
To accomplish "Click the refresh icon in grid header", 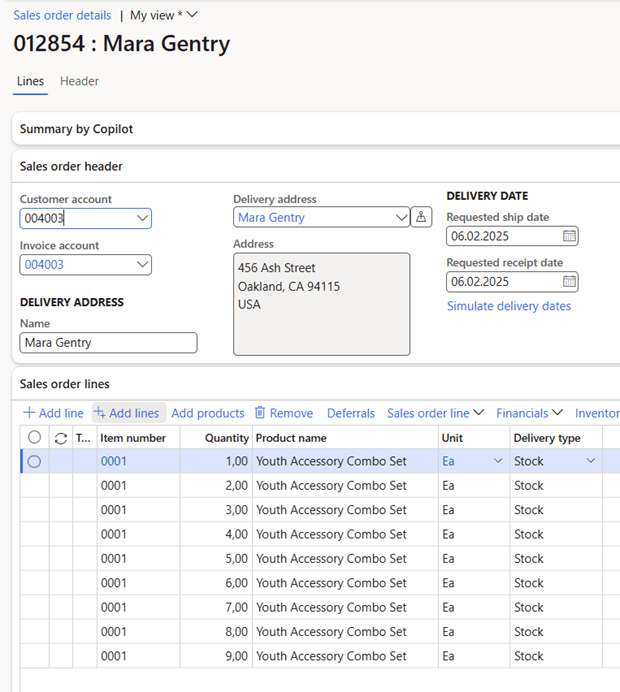I will [61, 438].
